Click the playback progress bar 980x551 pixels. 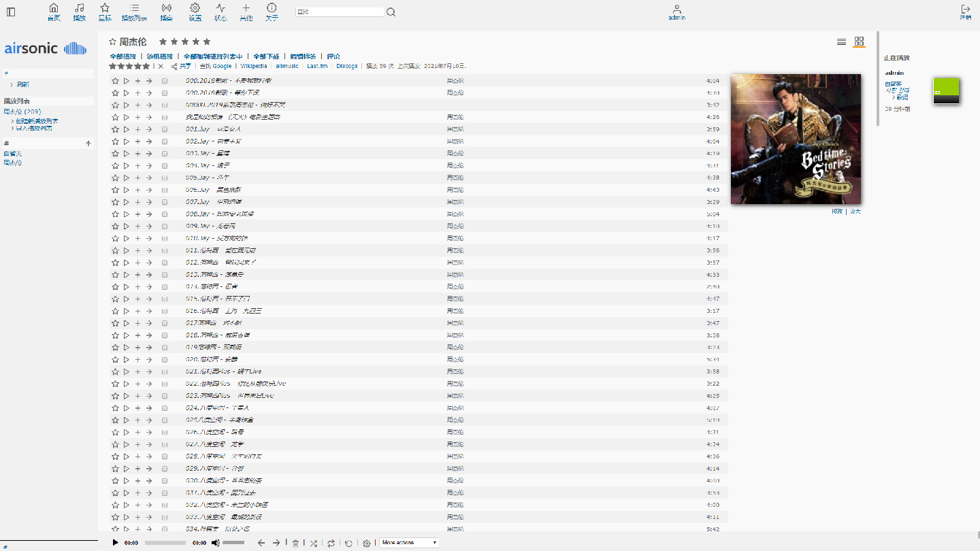click(x=165, y=543)
